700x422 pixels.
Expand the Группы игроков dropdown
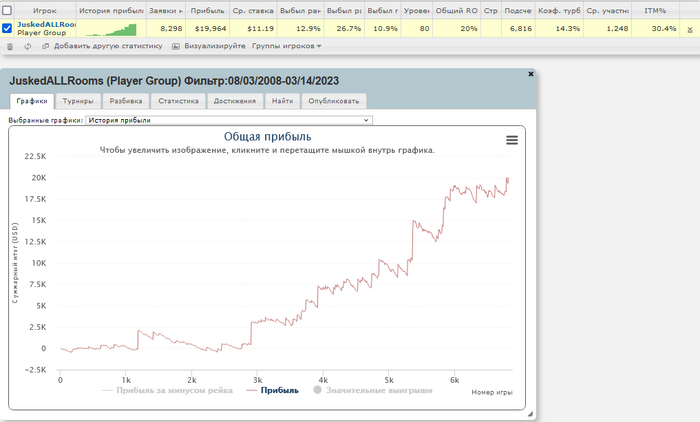pyautogui.click(x=286, y=46)
